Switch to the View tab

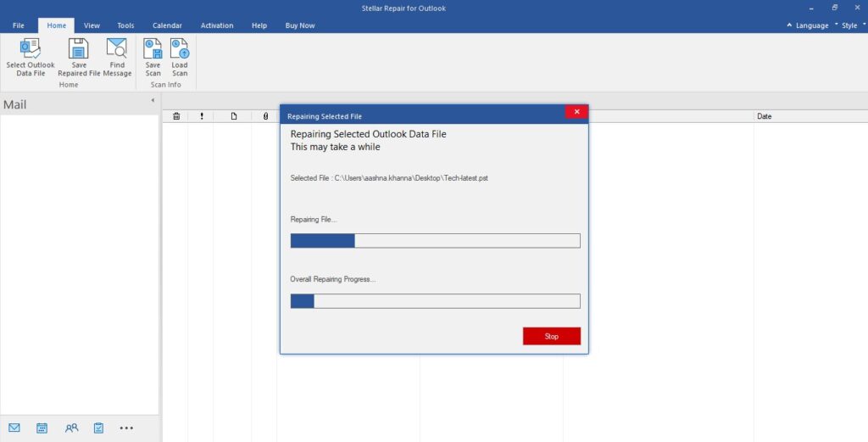coord(92,25)
